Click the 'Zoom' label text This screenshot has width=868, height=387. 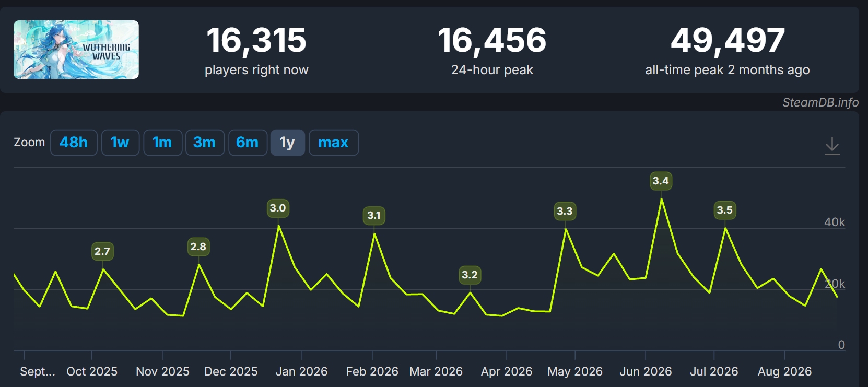[x=29, y=143]
